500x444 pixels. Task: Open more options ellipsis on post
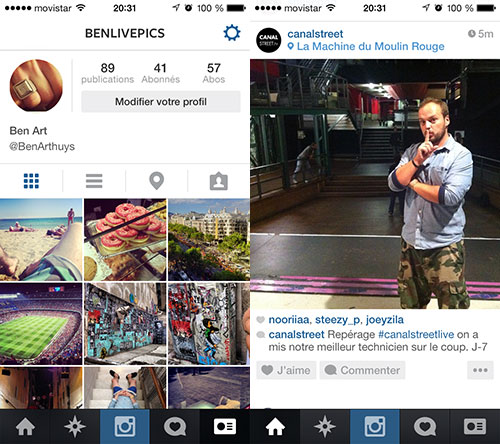click(480, 370)
